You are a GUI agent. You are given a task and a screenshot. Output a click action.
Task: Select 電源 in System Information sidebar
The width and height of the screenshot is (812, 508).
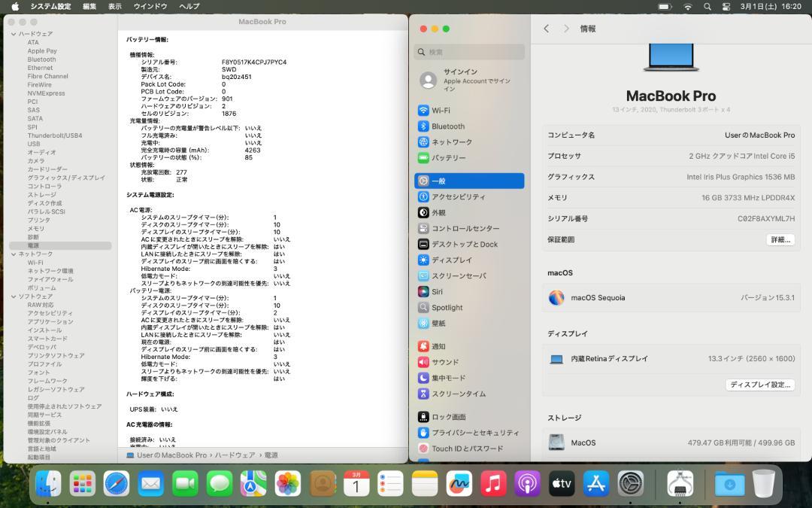60,245
